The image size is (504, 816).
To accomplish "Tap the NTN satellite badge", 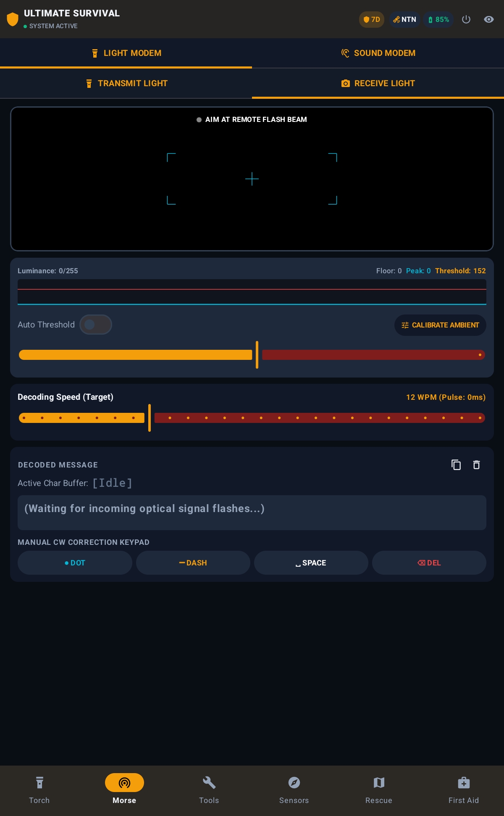I will pos(404,19).
